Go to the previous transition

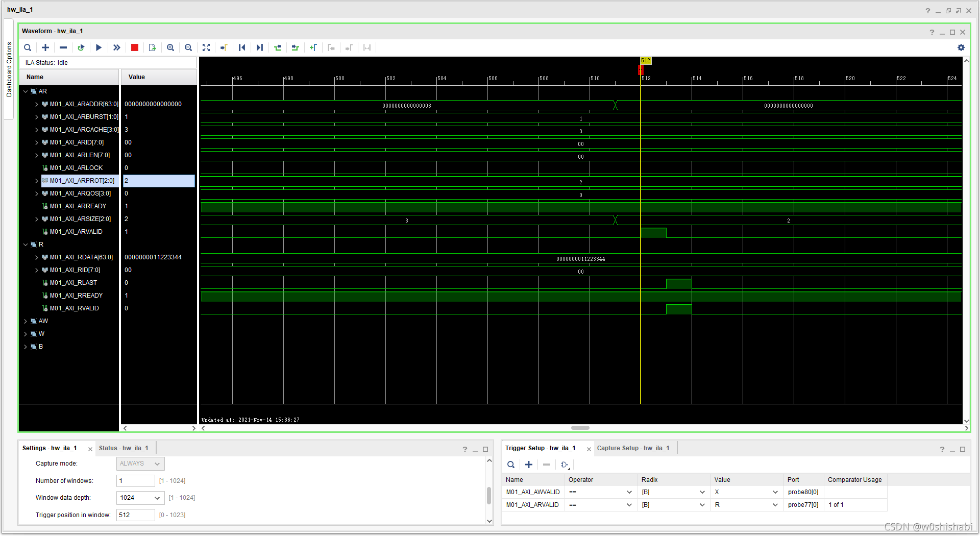[278, 47]
